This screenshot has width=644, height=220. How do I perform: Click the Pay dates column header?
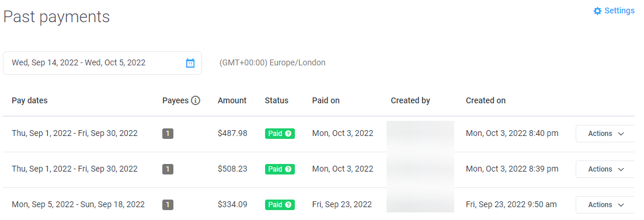[x=30, y=100]
